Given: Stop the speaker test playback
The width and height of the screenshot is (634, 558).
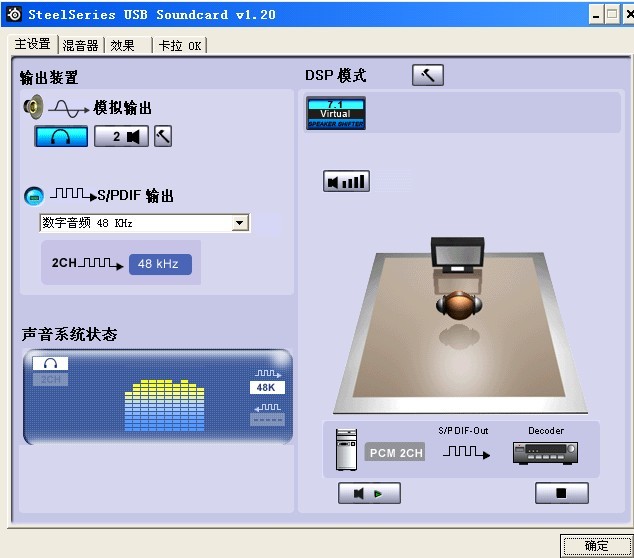Looking at the screenshot, I should pyautogui.click(x=562, y=493).
